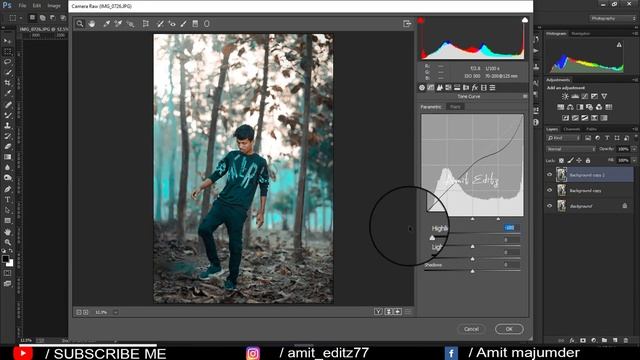Open the Opacity dropdown arrow
This screenshot has width=640, height=360.
(634, 149)
